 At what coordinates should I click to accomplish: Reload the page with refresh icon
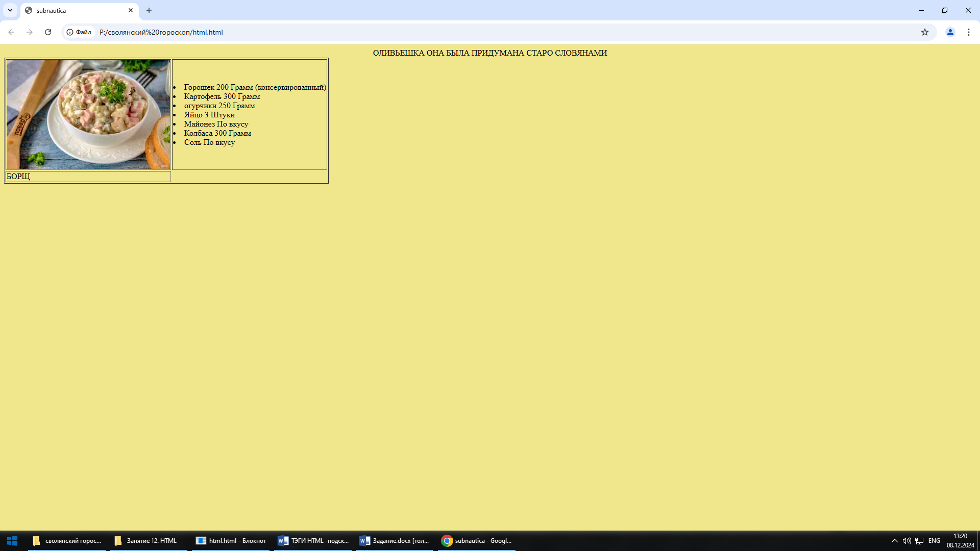point(48,32)
